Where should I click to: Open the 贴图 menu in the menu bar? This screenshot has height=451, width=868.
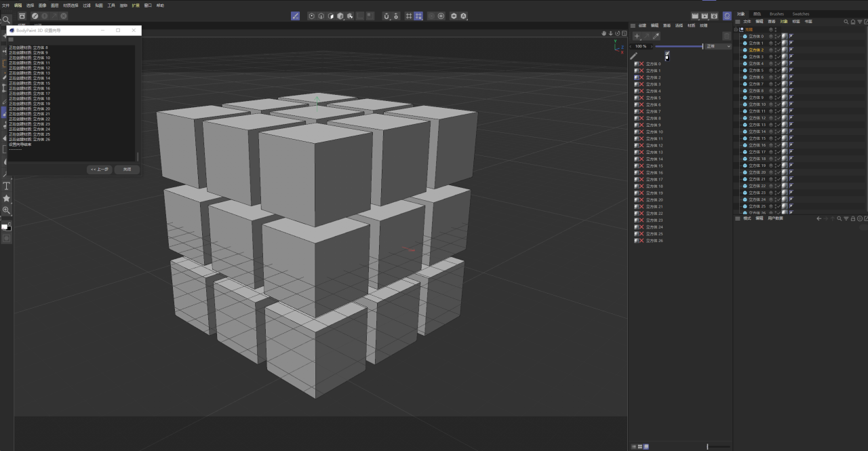point(99,5)
